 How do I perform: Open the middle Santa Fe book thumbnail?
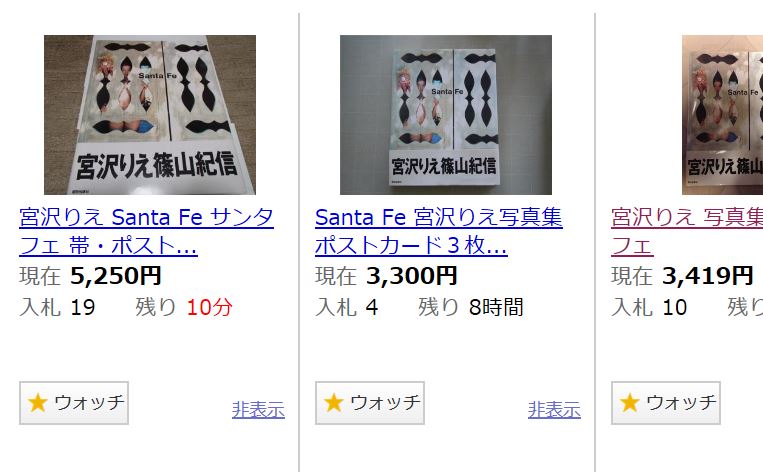point(446,115)
